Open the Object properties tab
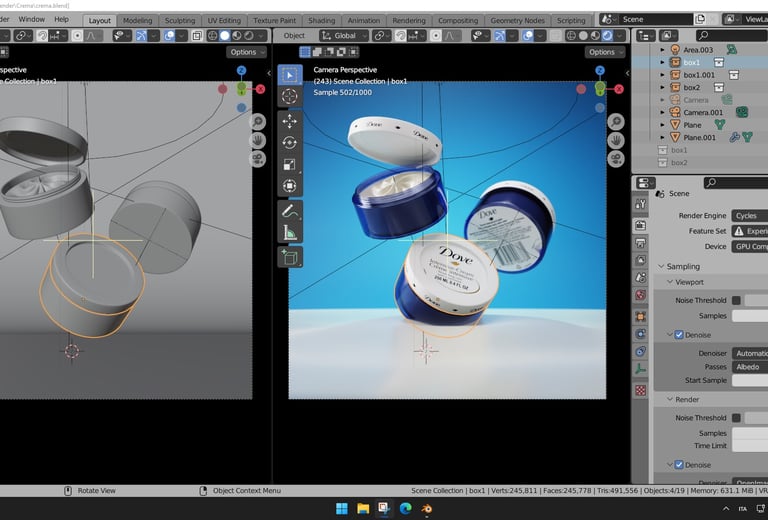768x520 pixels. click(641, 316)
